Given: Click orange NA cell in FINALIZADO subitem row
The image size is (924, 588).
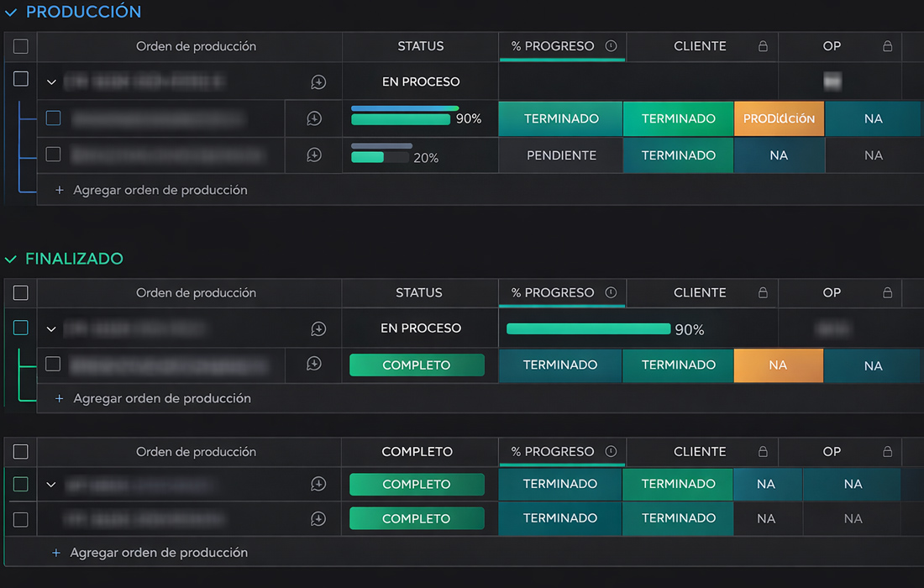Looking at the screenshot, I should (778, 365).
